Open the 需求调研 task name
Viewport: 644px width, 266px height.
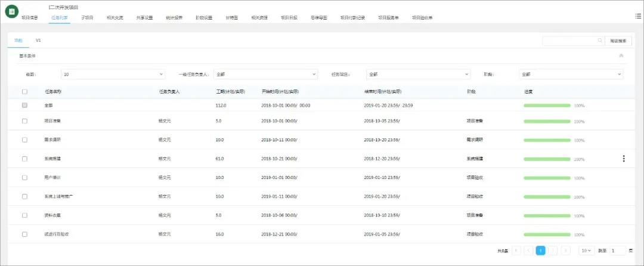(x=52, y=140)
